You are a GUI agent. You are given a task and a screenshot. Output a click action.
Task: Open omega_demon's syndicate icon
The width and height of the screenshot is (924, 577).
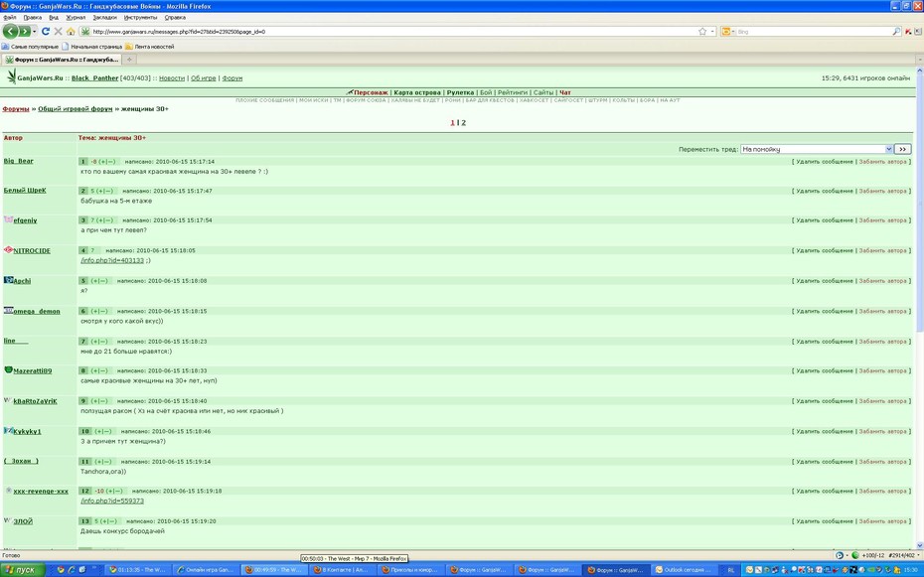click(x=8, y=310)
